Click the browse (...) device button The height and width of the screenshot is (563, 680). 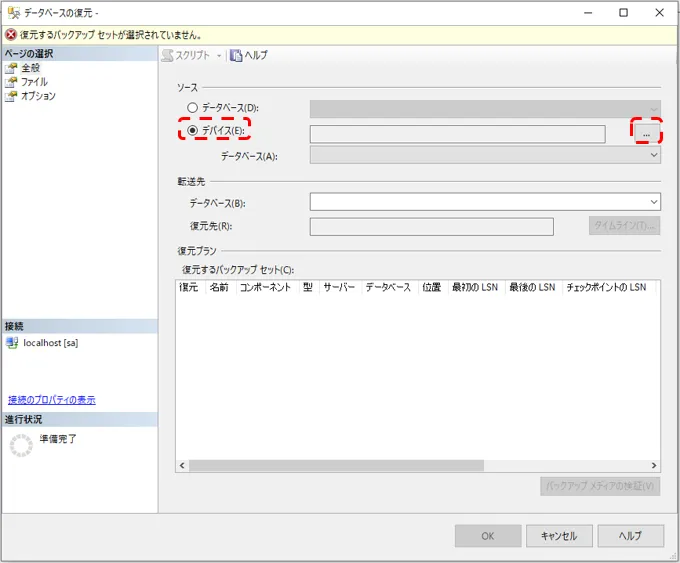click(647, 133)
